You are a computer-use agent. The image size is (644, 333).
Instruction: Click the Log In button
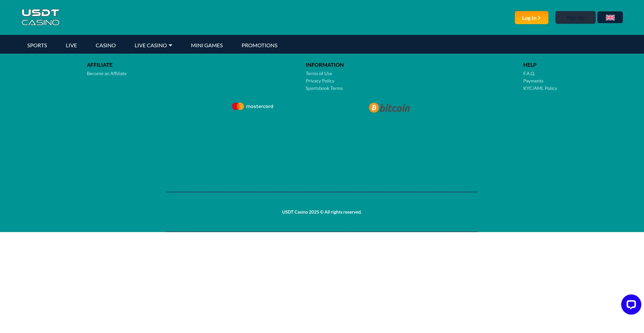(x=531, y=18)
